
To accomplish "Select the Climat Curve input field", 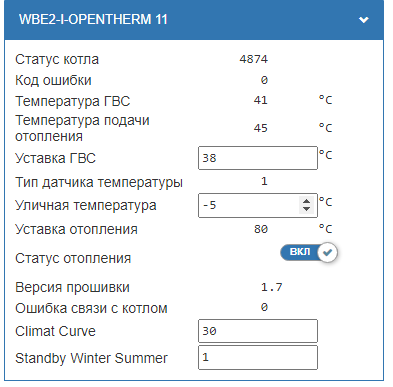I will click(258, 331).
